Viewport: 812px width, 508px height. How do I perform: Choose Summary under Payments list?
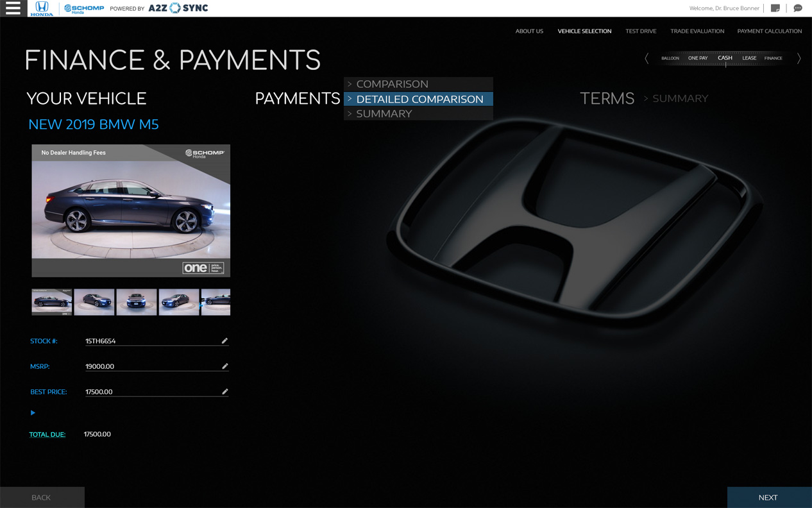[x=384, y=114]
